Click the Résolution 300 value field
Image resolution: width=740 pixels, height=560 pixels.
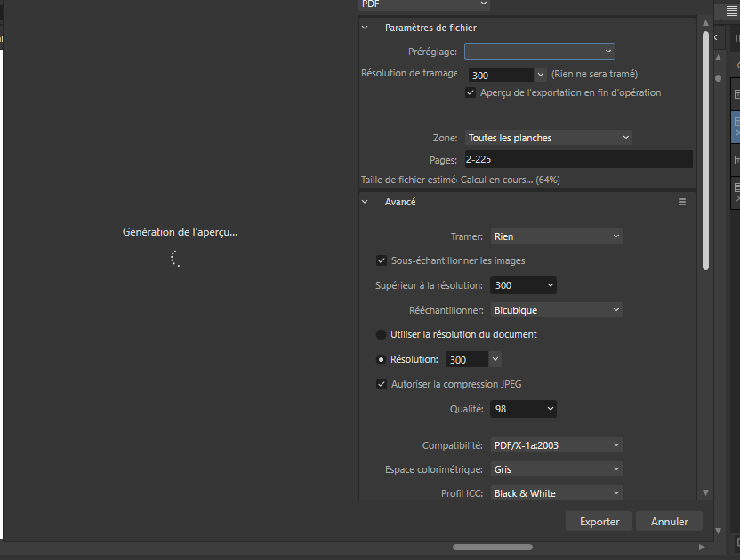point(467,359)
